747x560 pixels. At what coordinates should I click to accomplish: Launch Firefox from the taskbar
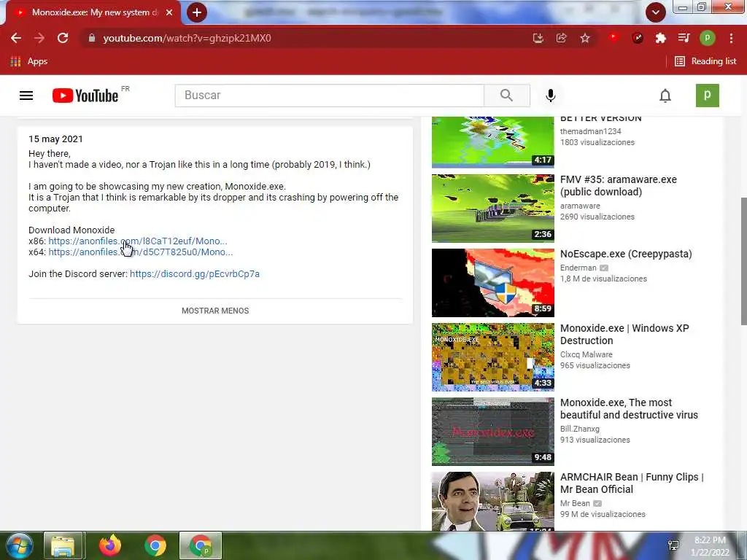pos(110,545)
